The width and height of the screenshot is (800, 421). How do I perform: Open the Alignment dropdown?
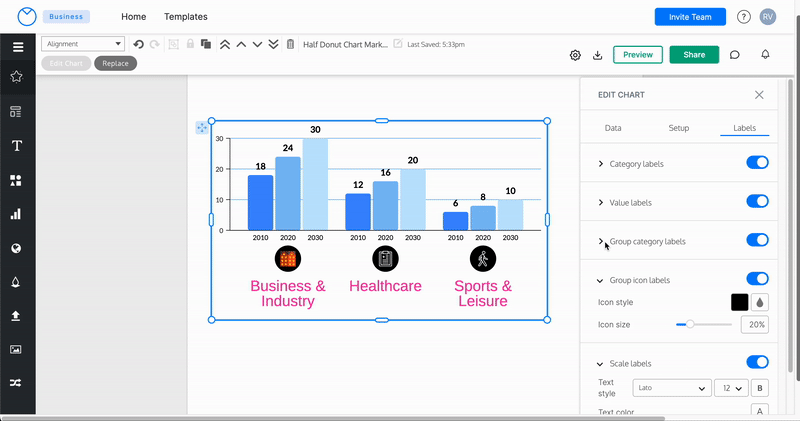(x=83, y=44)
